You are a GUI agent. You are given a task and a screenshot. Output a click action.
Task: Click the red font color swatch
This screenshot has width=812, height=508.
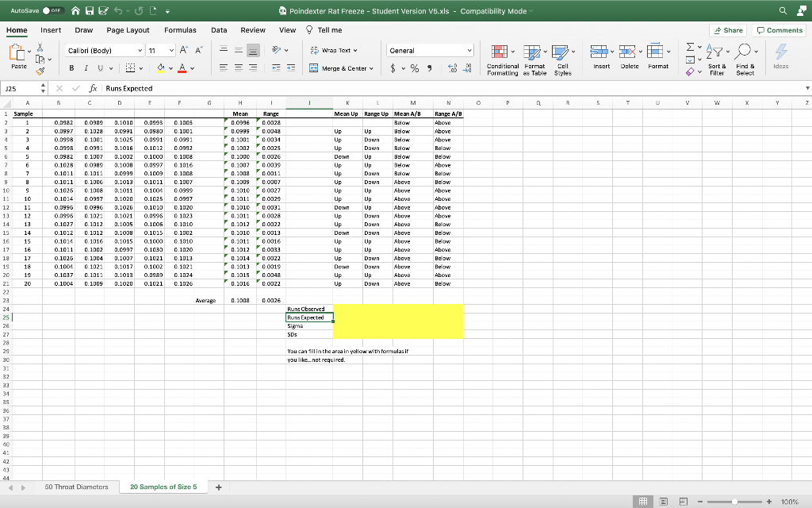point(182,68)
